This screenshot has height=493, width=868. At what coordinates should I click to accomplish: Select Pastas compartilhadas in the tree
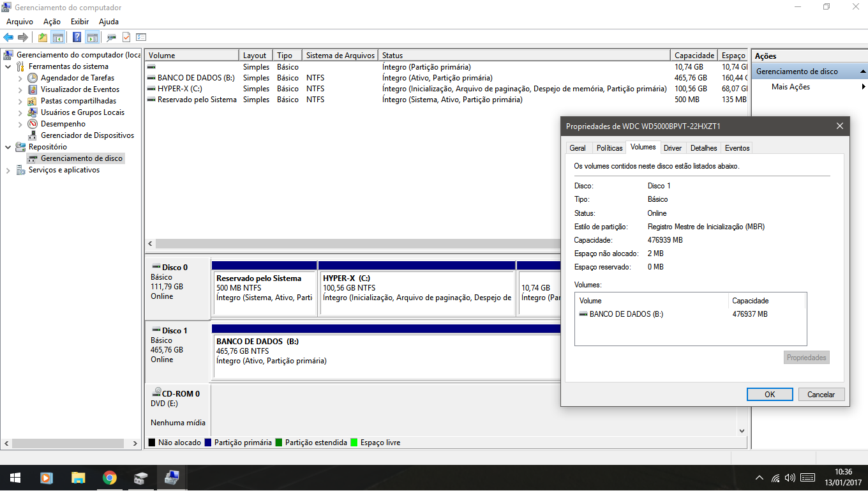[x=79, y=101]
